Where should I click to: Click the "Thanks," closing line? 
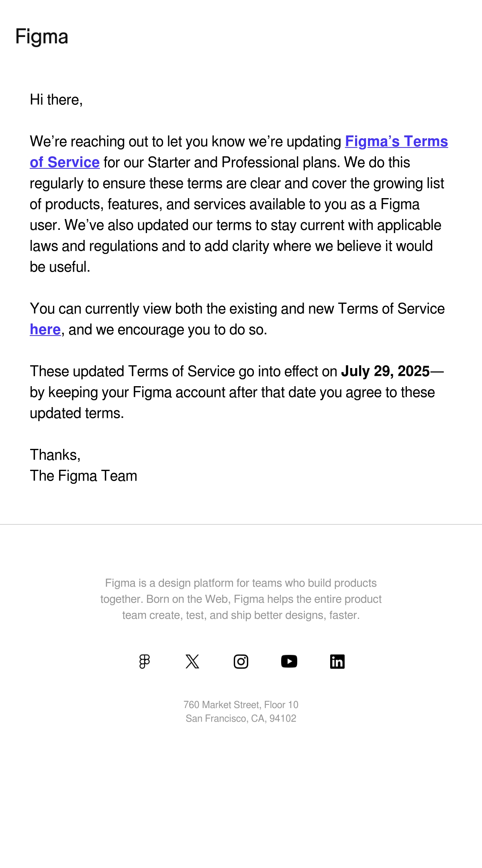point(55,455)
